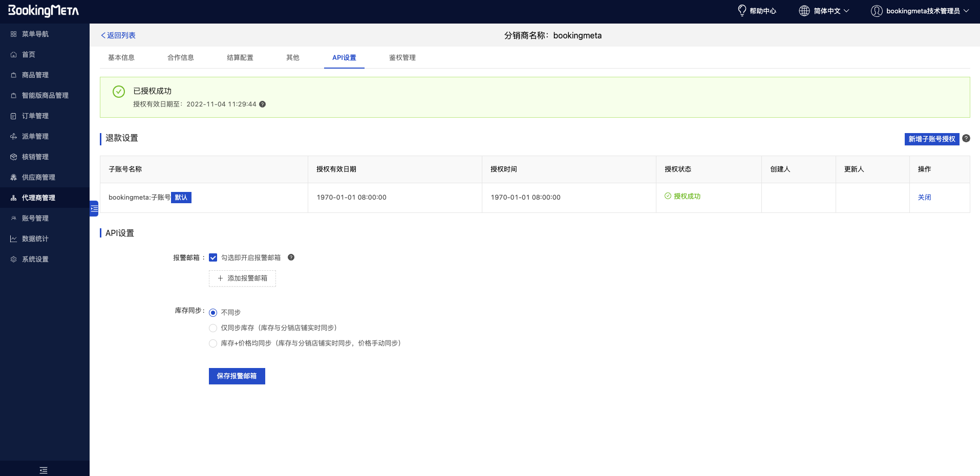Click the 保存报警邮箱 button
This screenshot has height=476, width=980.
237,376
